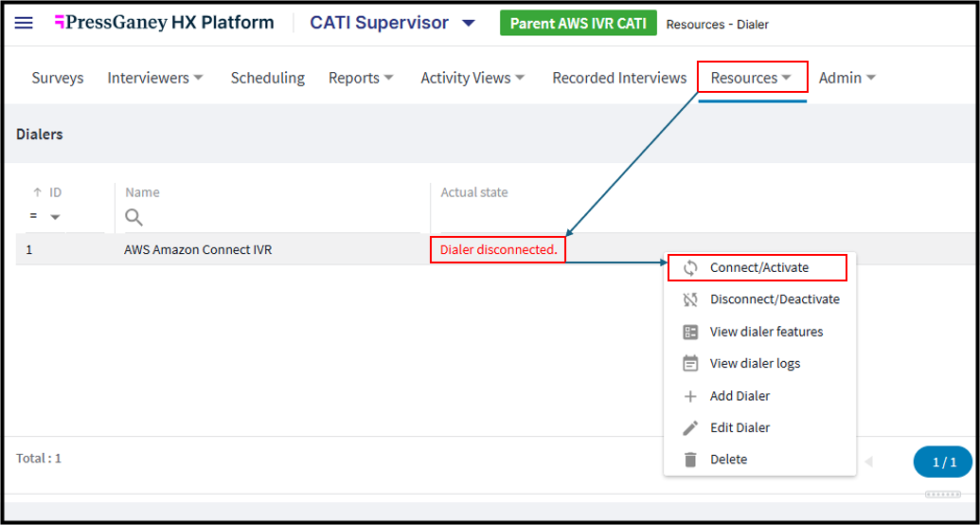Click the 1 / 1 page indicator
980x525 pixels.
pyautogui.click(x=944, y=462)
